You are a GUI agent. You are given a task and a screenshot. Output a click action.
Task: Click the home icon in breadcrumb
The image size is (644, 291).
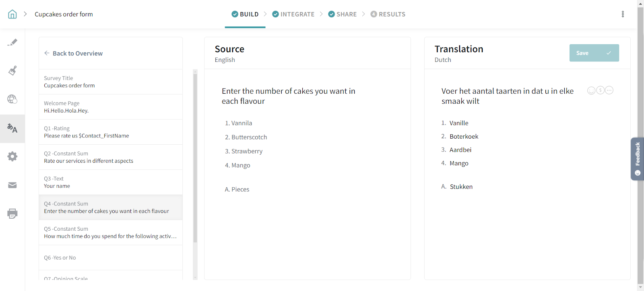[12, 14]
